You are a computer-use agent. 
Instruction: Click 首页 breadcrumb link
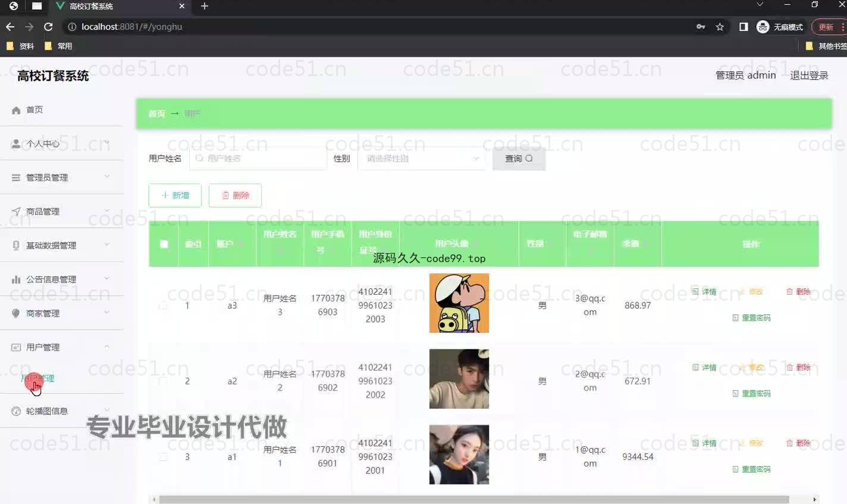click(x=156, y=114)
